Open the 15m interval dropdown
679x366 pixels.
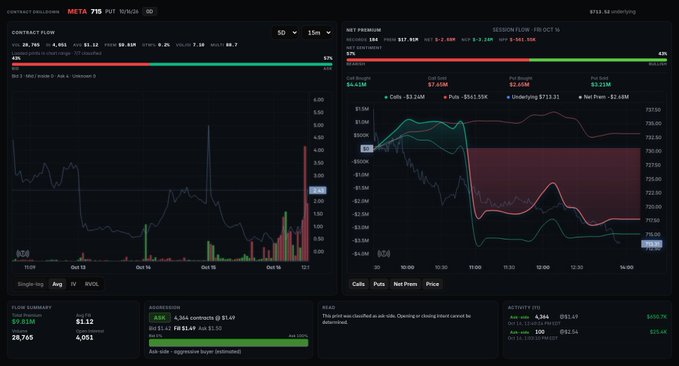[319, 32]
